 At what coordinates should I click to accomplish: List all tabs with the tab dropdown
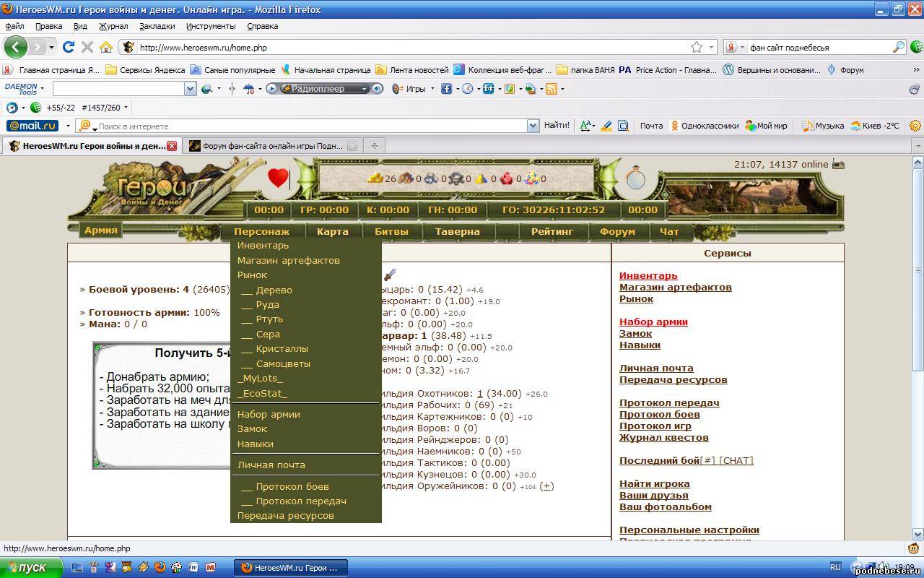point(917,145)
